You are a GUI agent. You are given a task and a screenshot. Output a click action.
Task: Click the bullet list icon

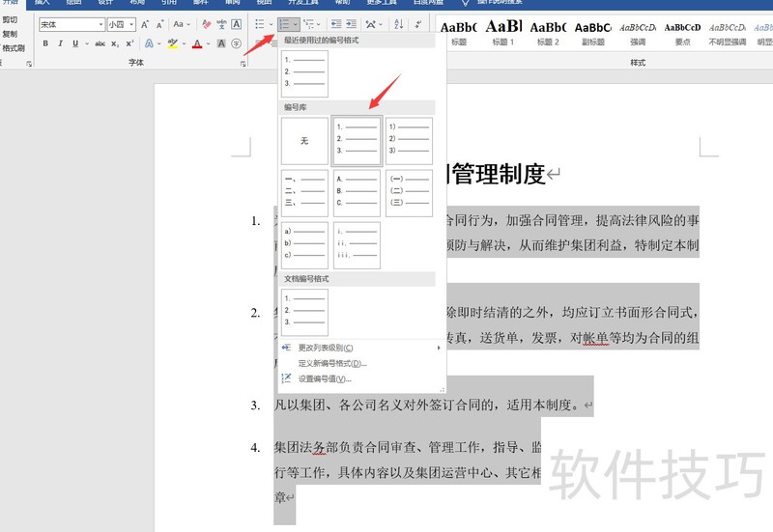point(260,24)
